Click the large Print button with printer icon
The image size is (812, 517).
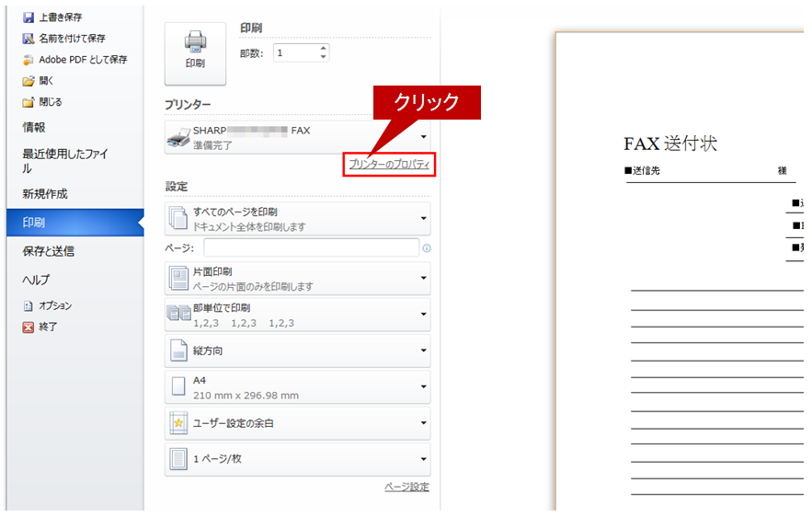195,53
